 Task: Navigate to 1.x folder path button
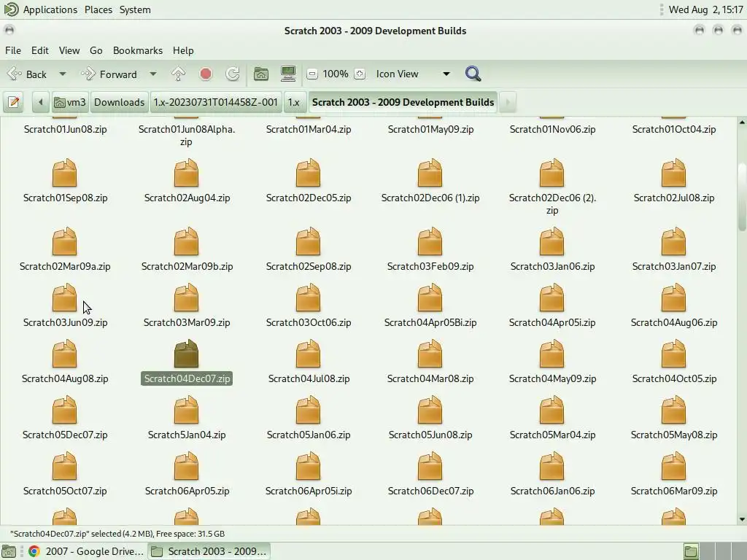click(294, 102)
